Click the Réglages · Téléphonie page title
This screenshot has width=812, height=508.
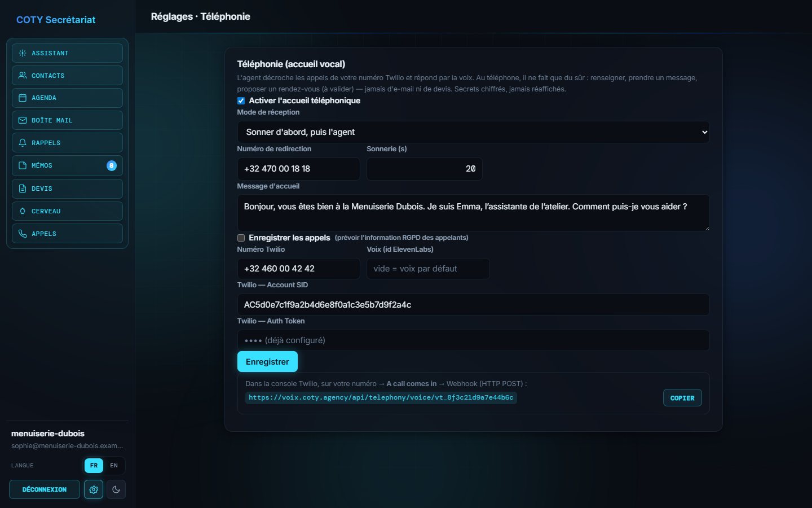pos(201,16)
